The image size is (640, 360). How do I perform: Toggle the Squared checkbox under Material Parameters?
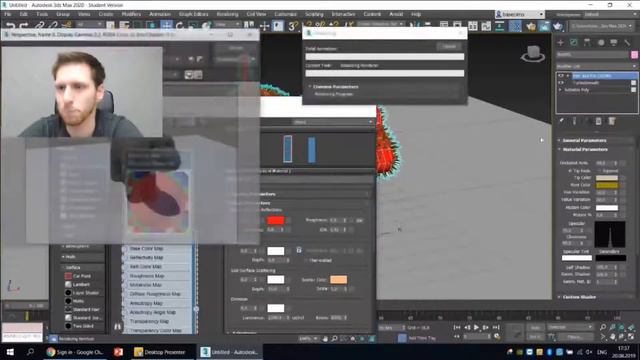click(599, 171)
